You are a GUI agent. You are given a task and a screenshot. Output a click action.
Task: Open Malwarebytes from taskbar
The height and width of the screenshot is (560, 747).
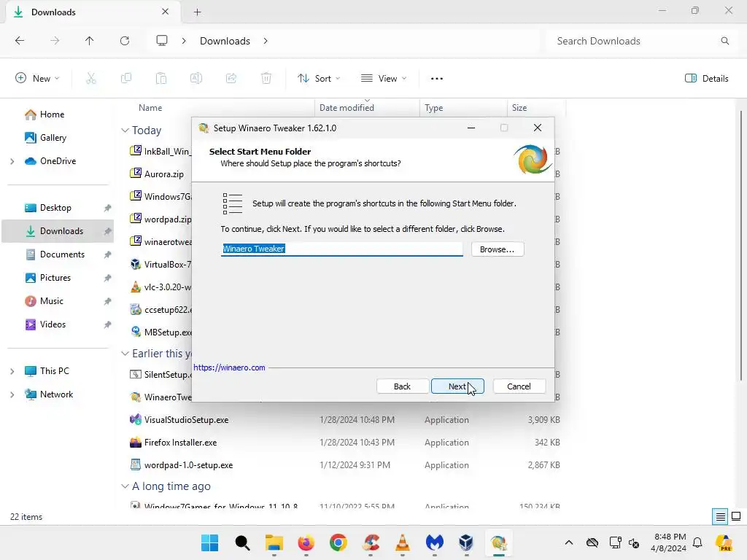[435, 542]
